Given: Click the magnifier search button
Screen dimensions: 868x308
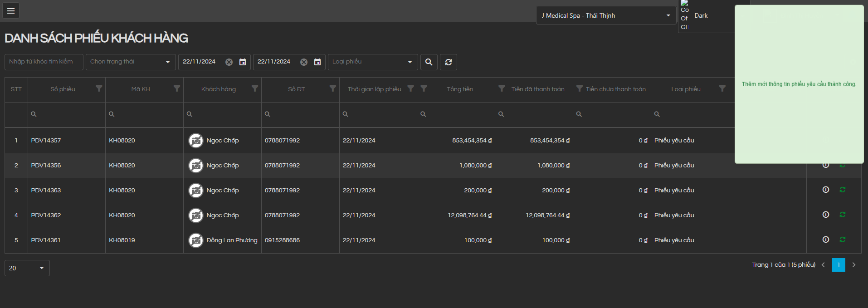Looking at the screenshot, I should pos(429,62).
